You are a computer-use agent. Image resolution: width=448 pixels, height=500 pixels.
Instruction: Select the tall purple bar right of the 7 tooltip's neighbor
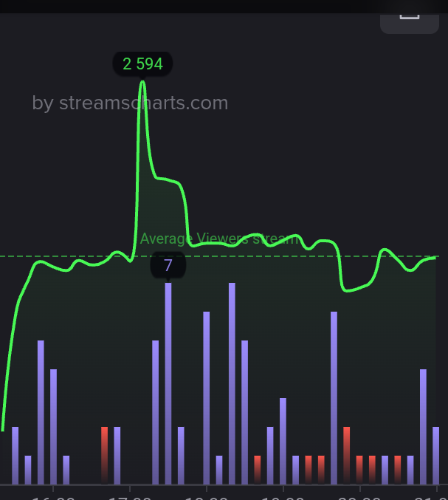(206, 398)
